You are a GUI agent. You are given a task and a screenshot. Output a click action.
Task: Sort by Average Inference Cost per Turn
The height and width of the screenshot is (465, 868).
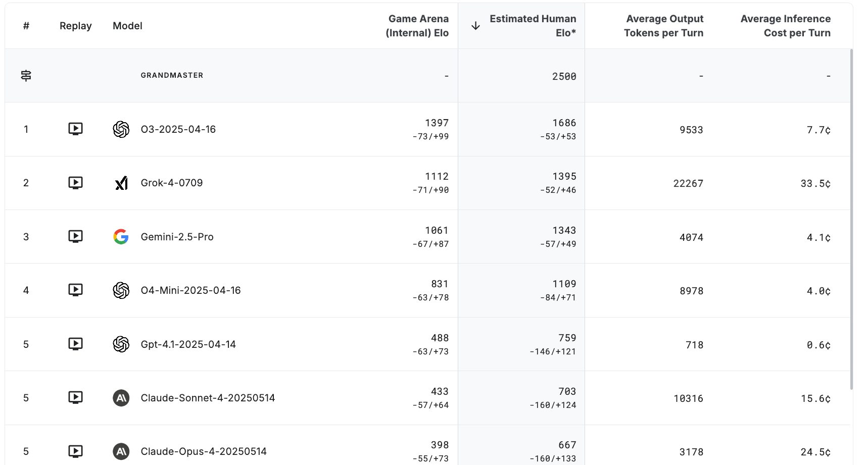pyautogui.click(x=785, y=26)
